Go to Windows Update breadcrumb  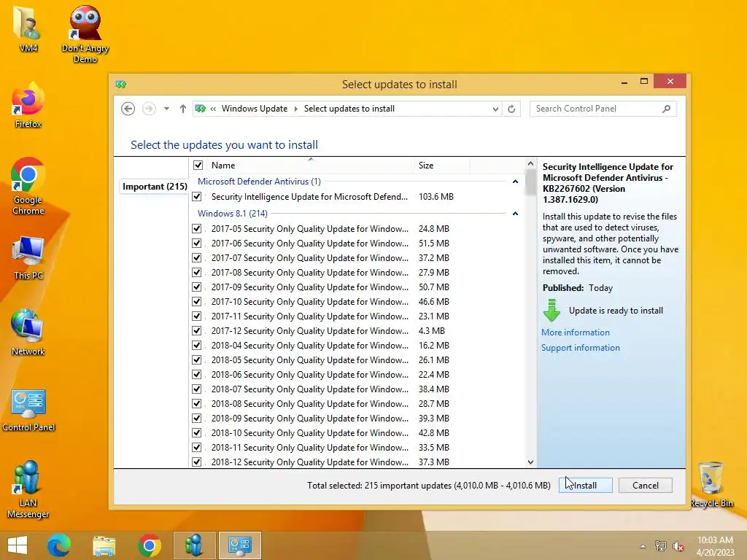click(255, 109)
